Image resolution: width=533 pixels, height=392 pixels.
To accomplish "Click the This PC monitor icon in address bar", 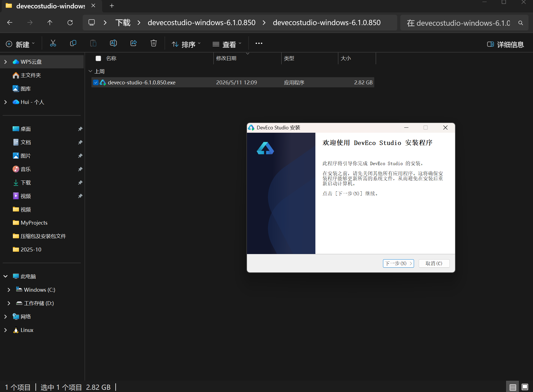I will pyautogui.click(x=92, y=23).
